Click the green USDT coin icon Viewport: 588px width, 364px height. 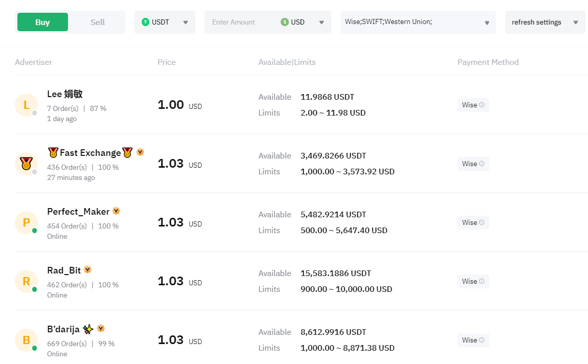pos(146,22)
